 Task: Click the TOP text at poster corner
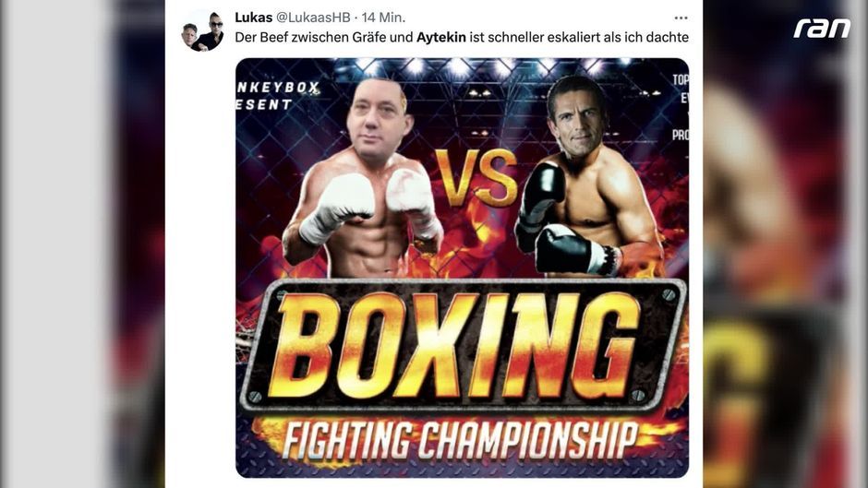tap(681, 80)
